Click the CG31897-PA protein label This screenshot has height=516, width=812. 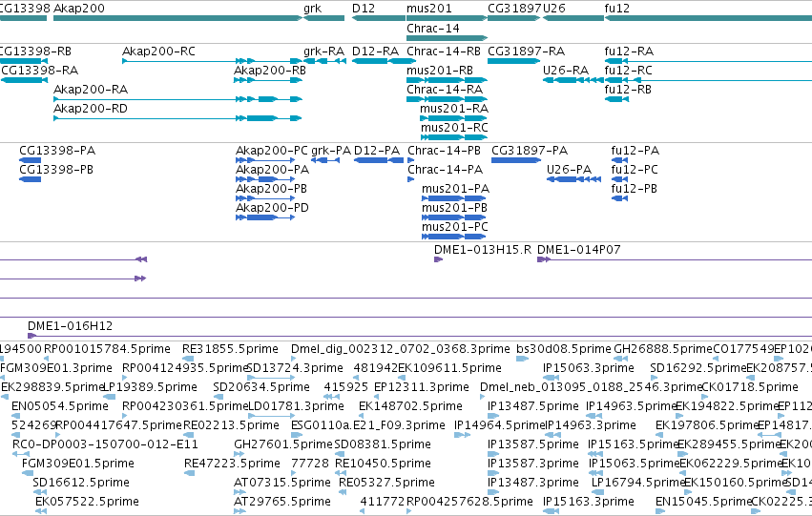click(x=530, y=151)
